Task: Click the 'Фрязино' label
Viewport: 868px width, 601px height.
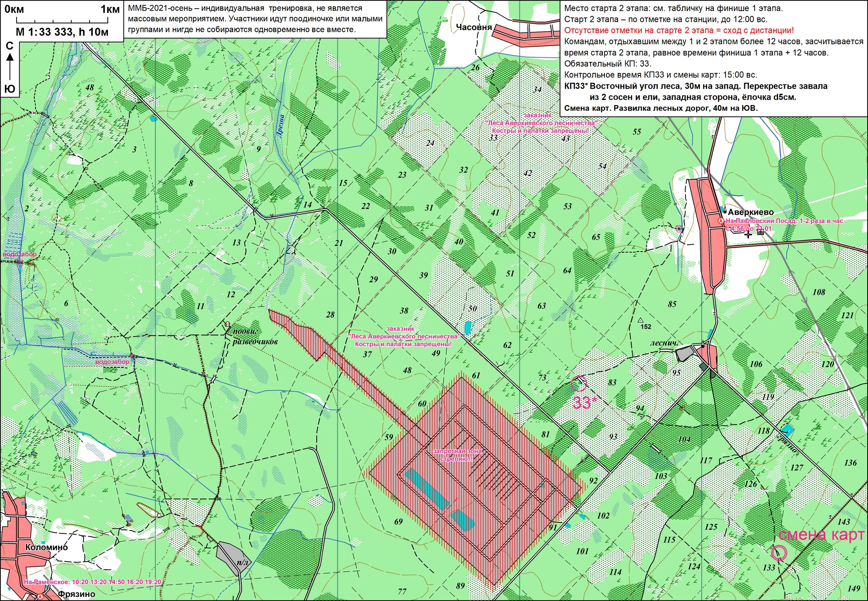Action: pos(76,594)
